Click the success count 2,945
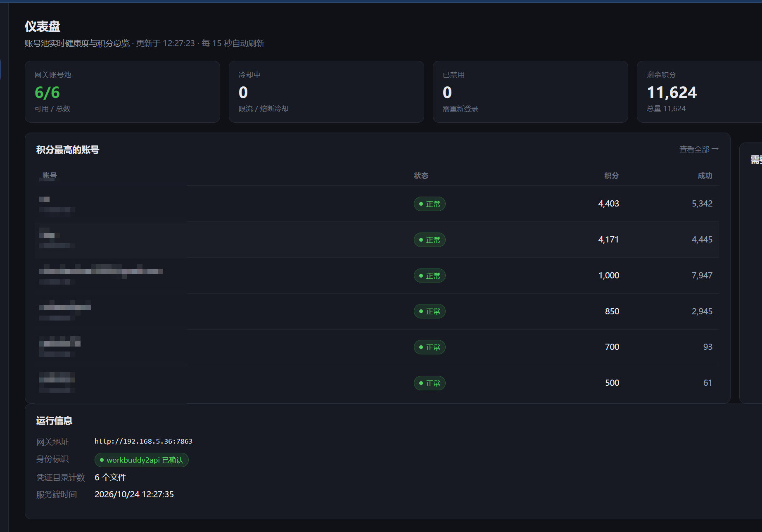 [702, 311]
